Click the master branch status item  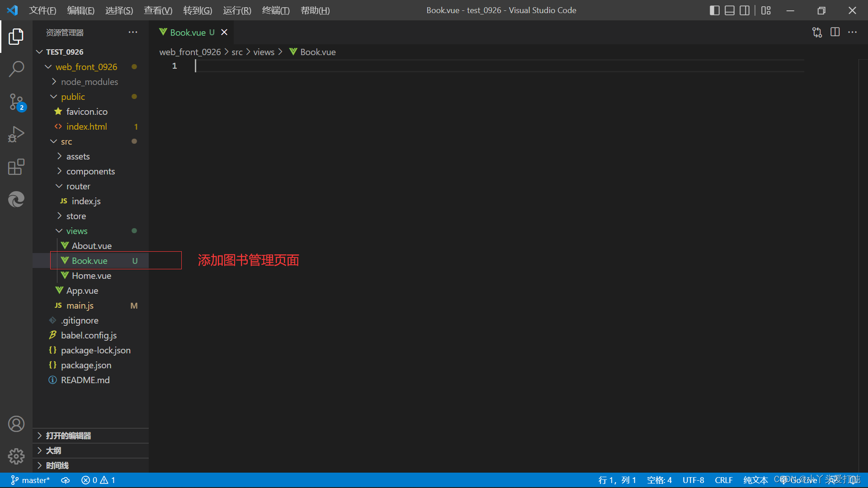[x=30, y=480]
